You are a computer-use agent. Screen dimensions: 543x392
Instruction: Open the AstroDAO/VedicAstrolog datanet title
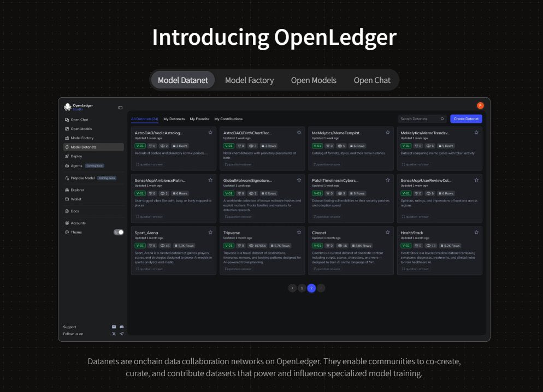coord(158,133)
